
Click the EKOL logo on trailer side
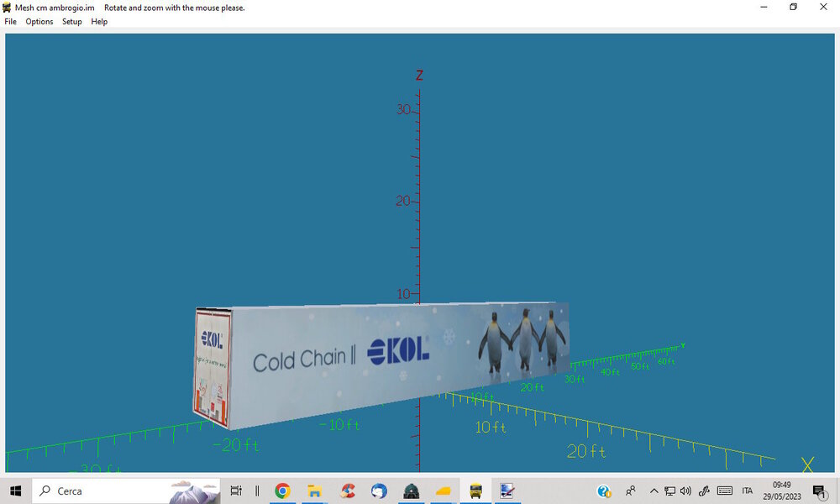tap(398, 351)
